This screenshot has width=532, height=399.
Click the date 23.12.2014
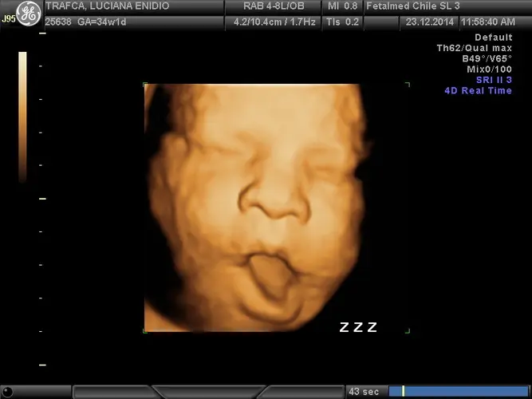coord(430,22)
